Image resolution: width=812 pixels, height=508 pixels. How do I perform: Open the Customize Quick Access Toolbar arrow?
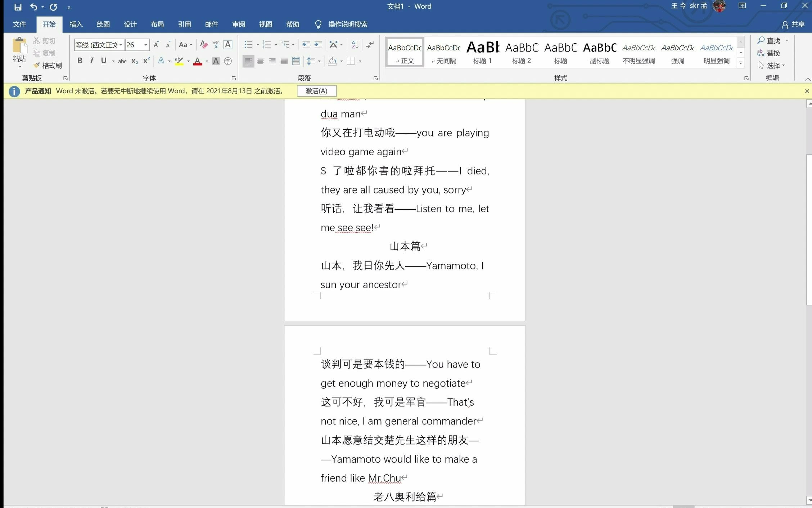coord(69,7)
